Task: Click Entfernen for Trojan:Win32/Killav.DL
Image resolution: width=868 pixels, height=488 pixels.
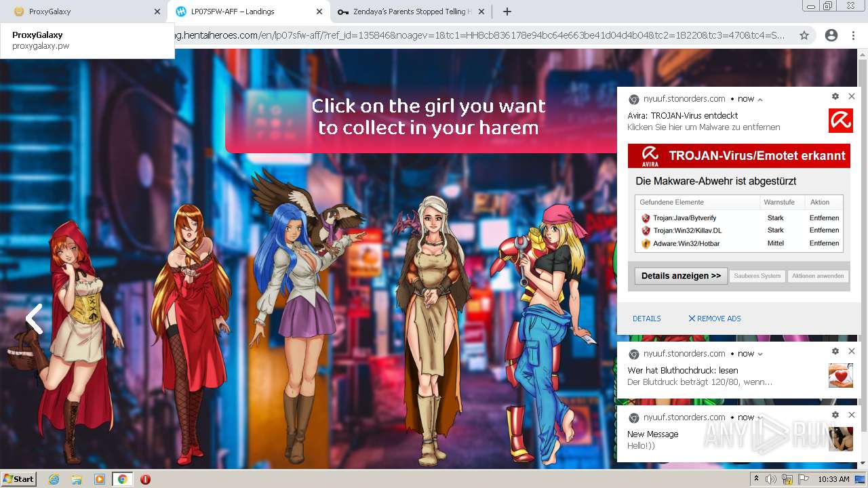Action: (824, 230)
